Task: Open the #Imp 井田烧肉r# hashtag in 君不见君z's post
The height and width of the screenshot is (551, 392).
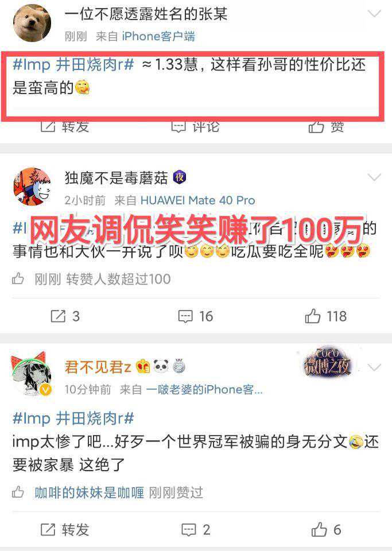Action: pyautogui.click(x=73, y=418)
